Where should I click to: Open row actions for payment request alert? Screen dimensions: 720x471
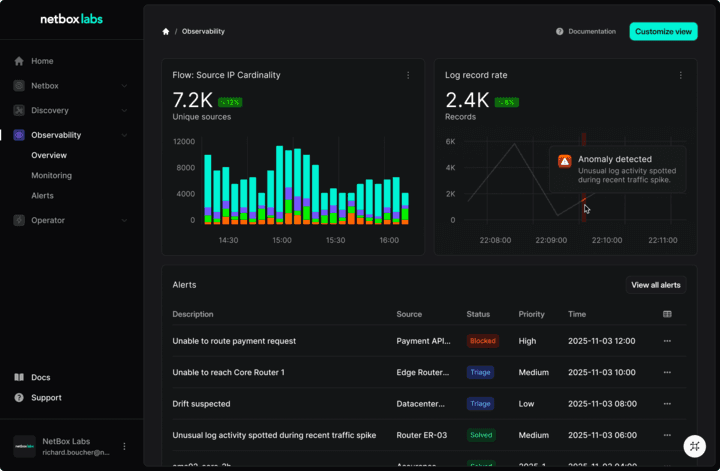pyautogui.click(x=667, y=341)
